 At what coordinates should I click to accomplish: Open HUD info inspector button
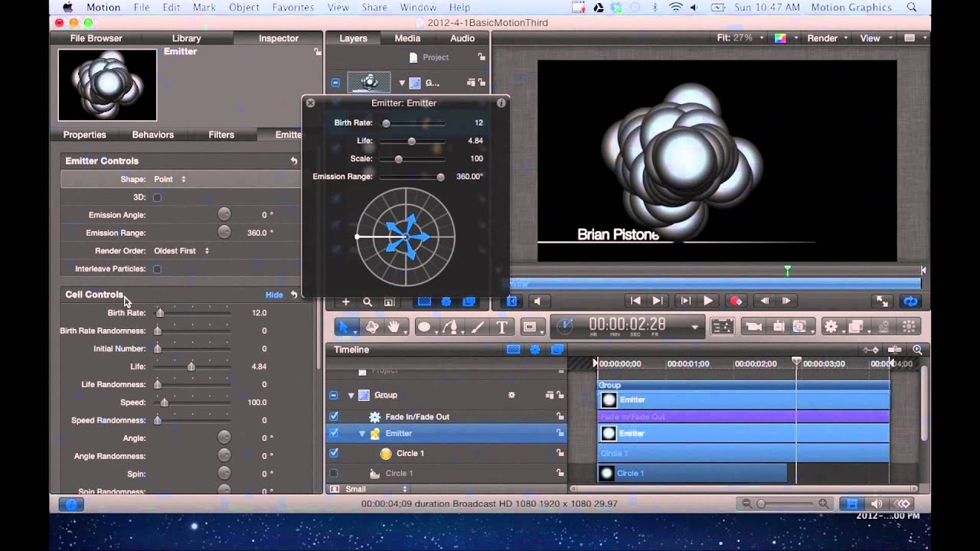(501, 103)
